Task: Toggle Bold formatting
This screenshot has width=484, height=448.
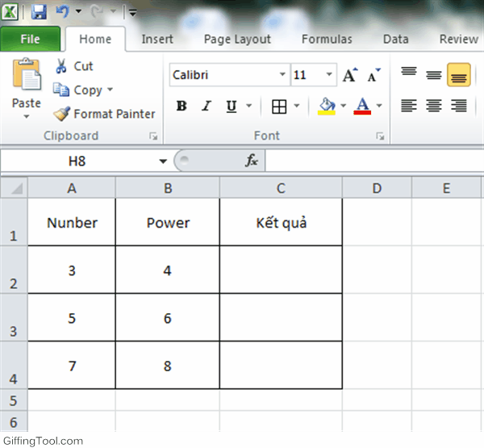Action: 181,106
